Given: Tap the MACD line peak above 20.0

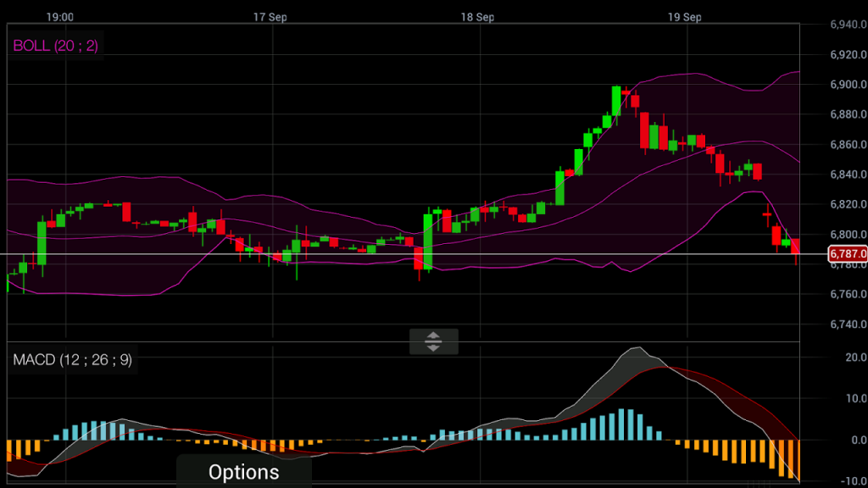Looking at the screenshot, I should 638,348.
